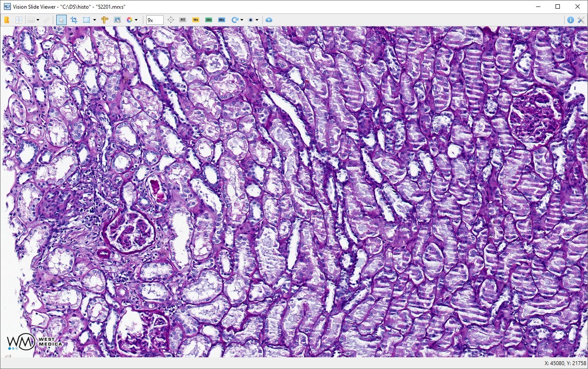
Task: Select the rectangle selection tool
Action: click(86, 20)
